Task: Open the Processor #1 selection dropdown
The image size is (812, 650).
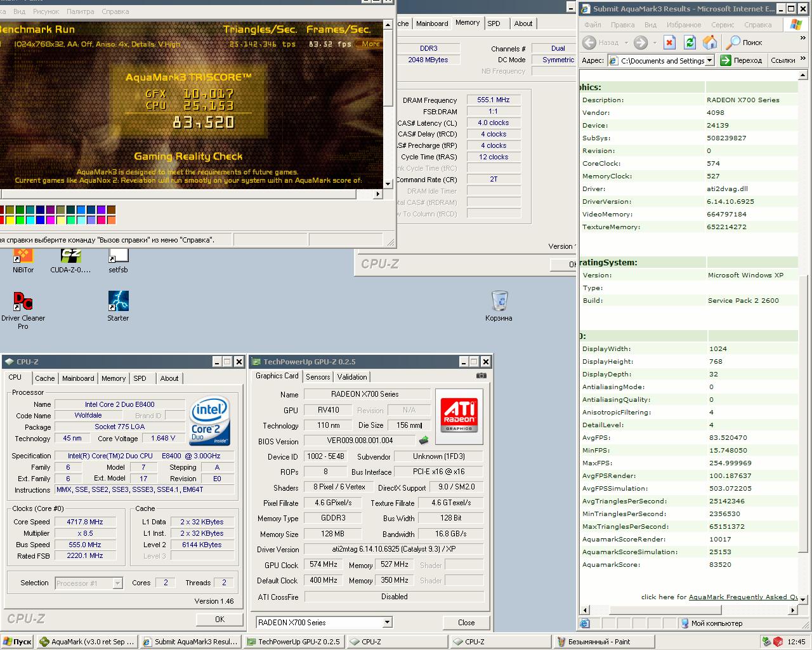Action: (117, 583)
